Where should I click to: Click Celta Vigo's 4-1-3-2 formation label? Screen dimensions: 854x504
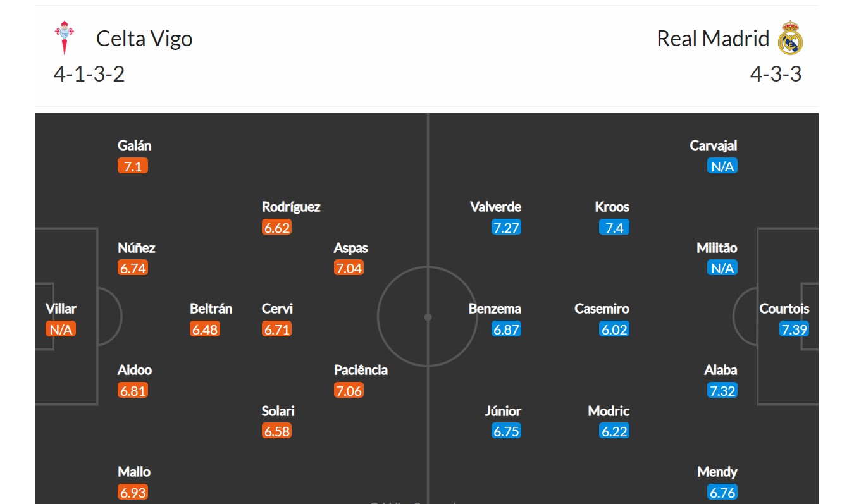point(89,74)
